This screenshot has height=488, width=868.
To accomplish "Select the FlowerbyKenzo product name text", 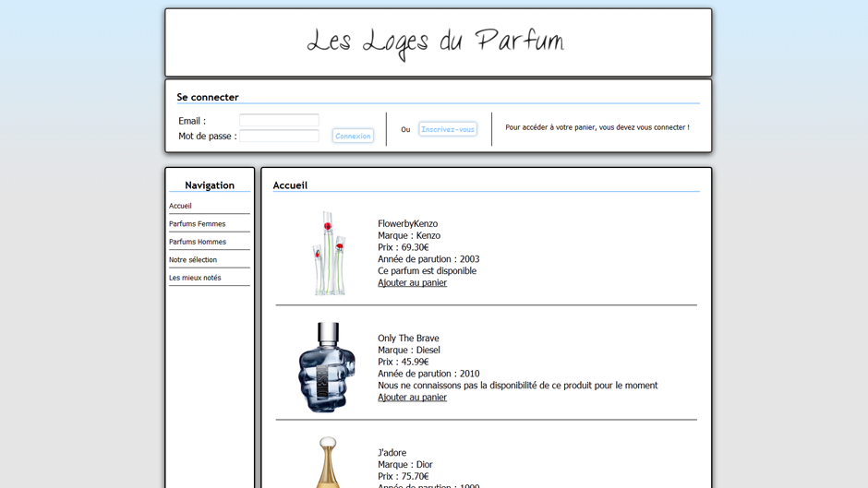I will (407, 223).
